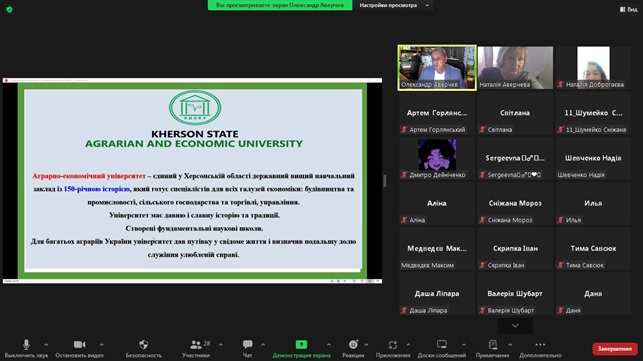Expand arrow beside Чат

(x=263, y=345)
